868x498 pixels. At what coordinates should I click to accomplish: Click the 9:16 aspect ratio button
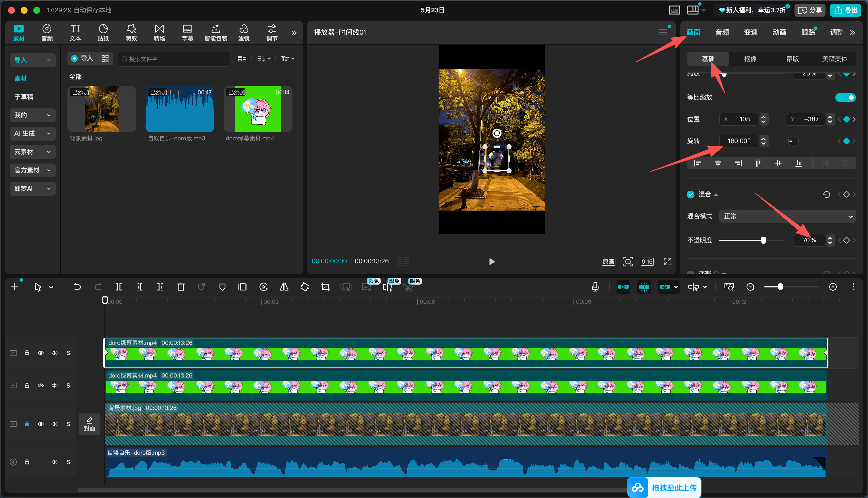pyautogui.click(x=647, y=262)
